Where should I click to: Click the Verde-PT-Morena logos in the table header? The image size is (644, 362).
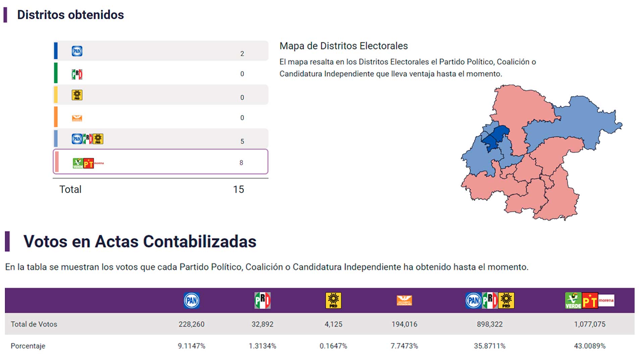pos(590,300)
